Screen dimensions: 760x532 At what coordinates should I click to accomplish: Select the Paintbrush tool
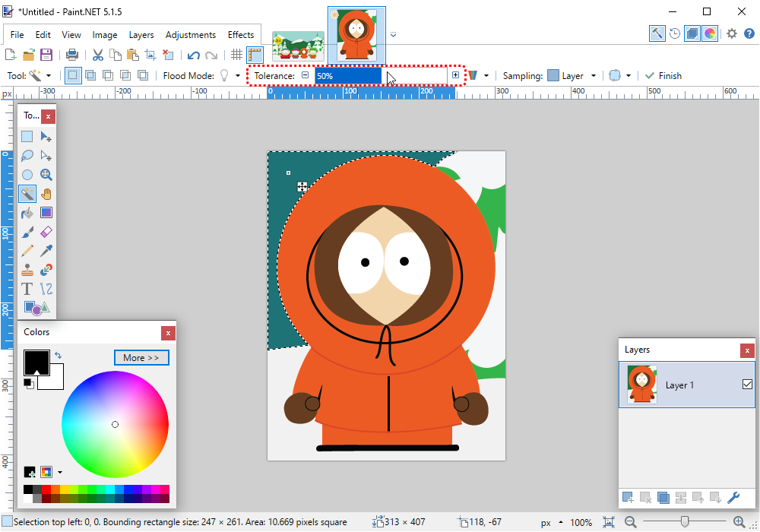pos(27,232)
